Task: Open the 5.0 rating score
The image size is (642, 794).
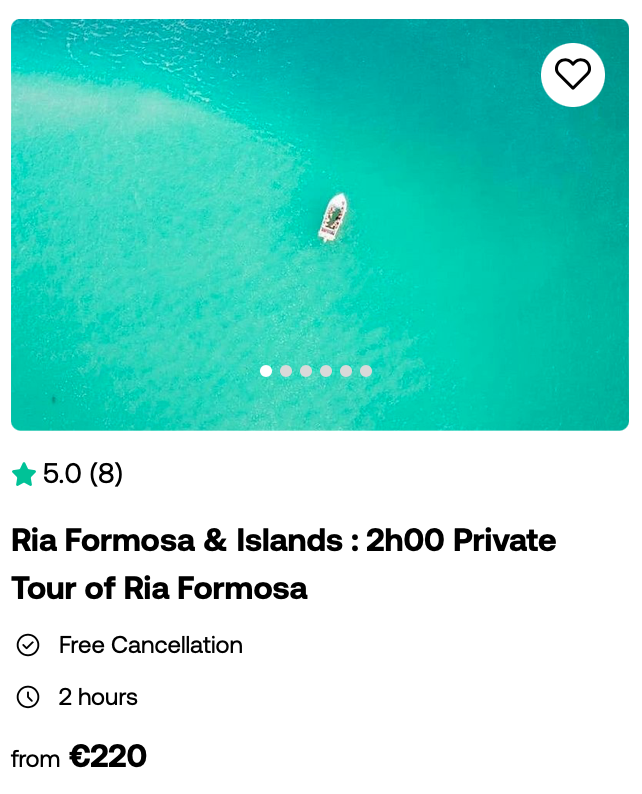Action: 62,474
